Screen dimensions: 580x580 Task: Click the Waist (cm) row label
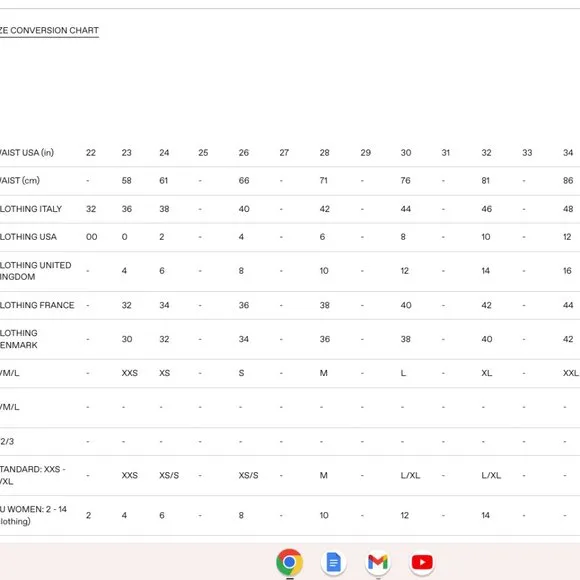[20, 181]
